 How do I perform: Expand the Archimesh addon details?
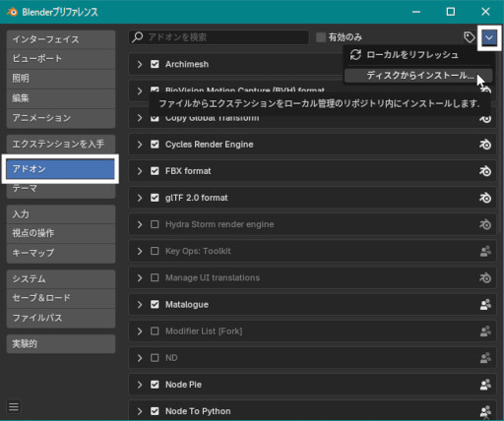140,64
